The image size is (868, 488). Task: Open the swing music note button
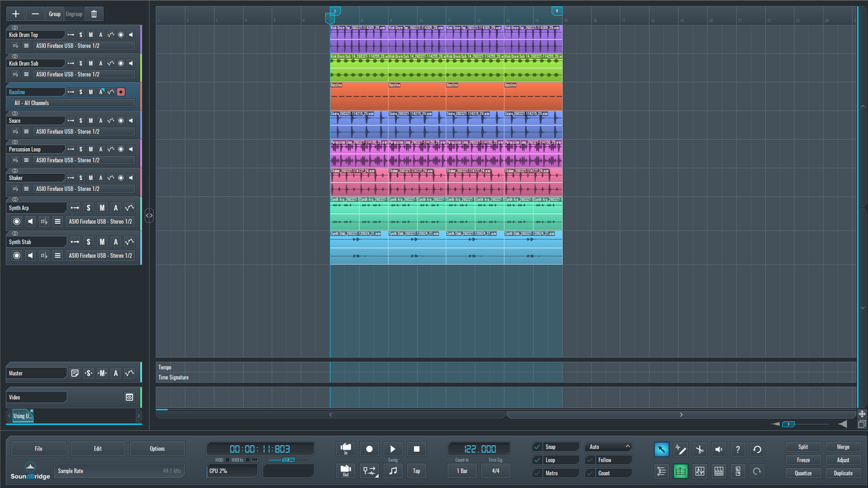pos(393,471)
